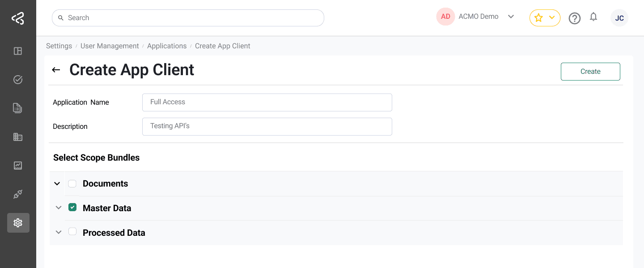This screenshot has height=268, width=644.
Task: Uncheck the Master Data scope bundle
Action: click(72, 207)
